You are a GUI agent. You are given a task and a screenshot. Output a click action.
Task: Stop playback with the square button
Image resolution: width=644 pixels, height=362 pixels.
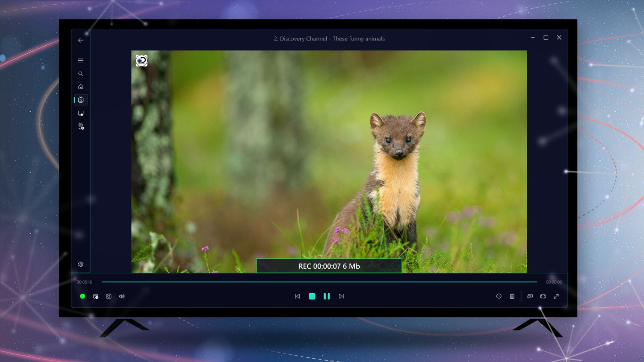click(x=312, y=296)
